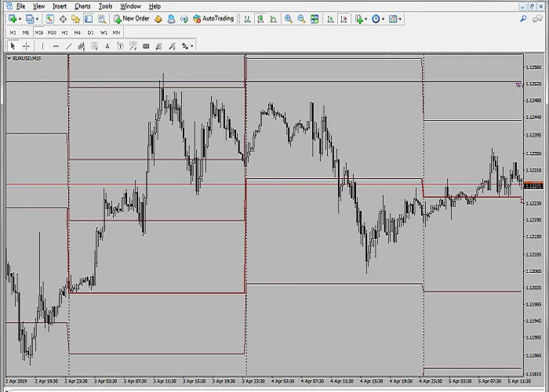Select the Trendline drawing tool
The width and height of the screenshot is (549, 392).
(x=69, y=46)
